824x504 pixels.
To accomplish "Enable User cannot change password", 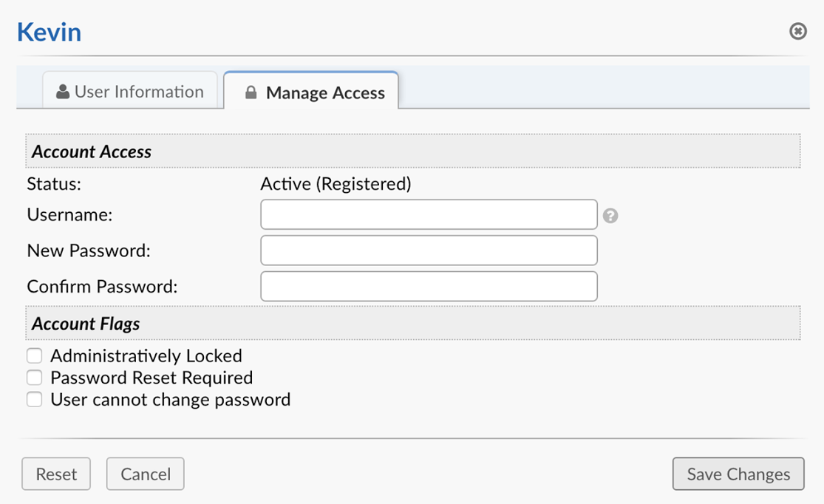I will [34, 400].
